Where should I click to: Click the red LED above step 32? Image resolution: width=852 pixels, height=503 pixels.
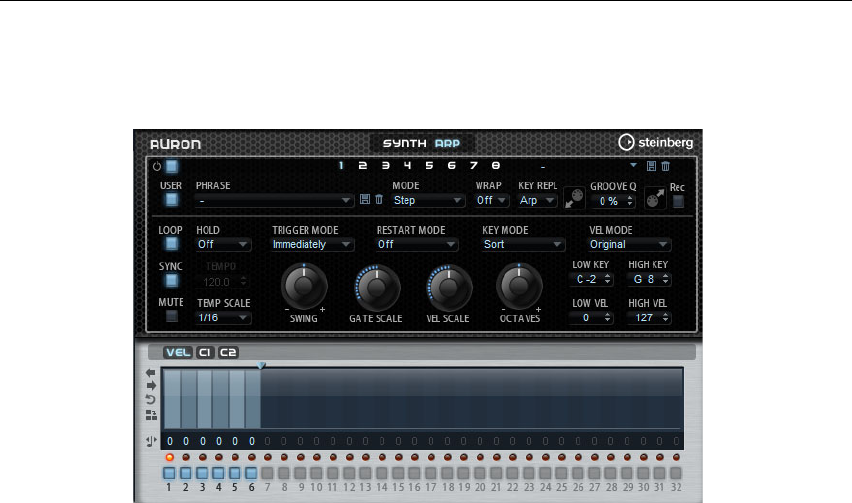676,457
